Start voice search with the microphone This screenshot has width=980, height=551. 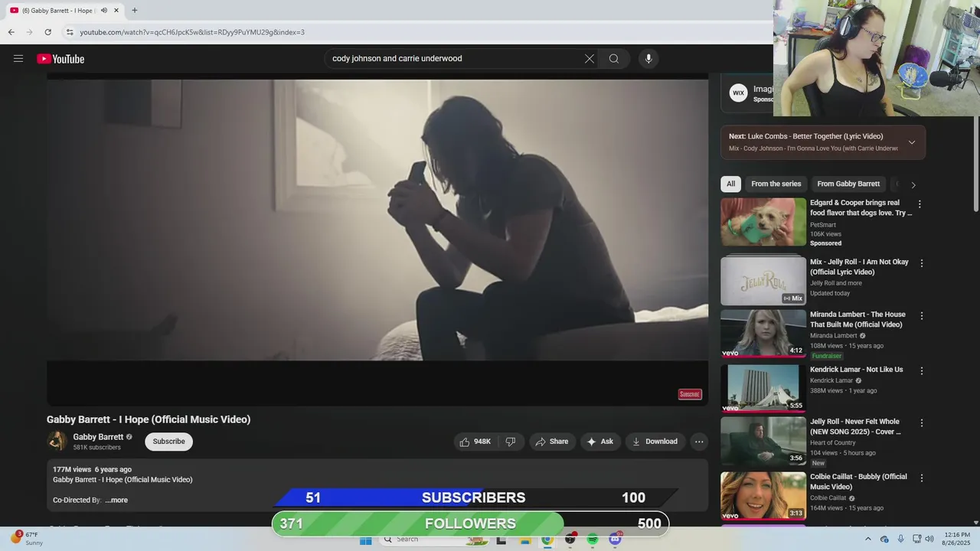click(x=648, y=59)
